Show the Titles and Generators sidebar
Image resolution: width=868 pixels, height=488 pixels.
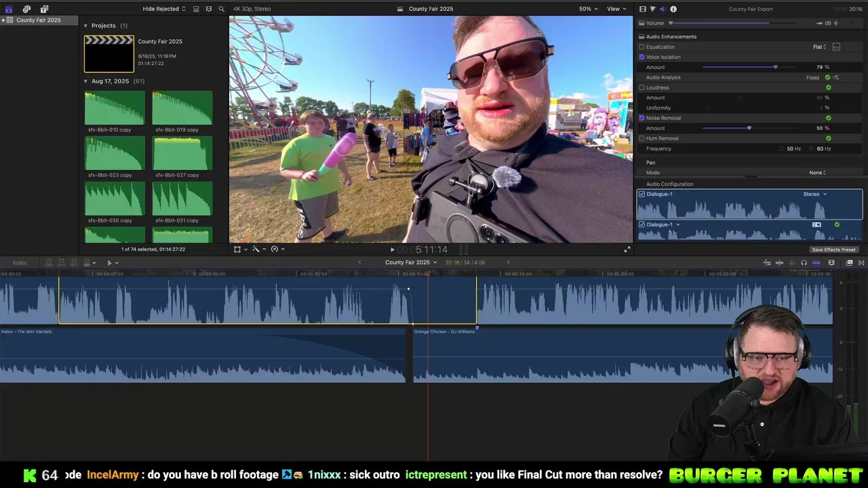(44, 9)
